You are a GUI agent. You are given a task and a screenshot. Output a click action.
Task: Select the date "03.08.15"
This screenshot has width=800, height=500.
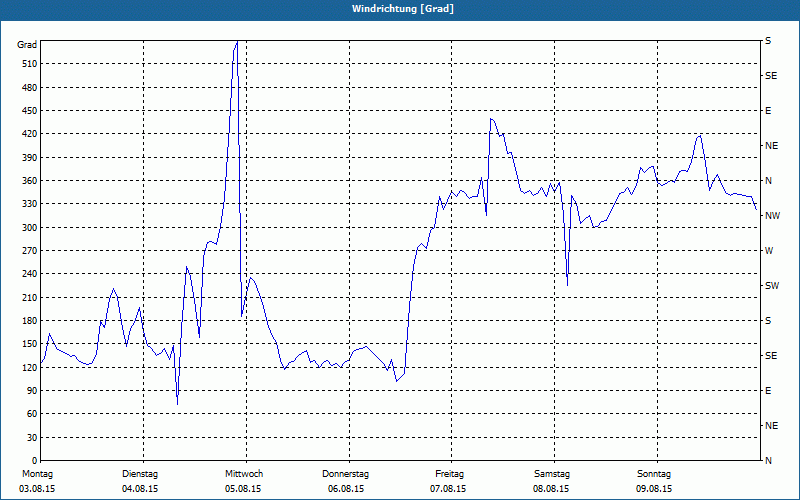[37, 489]
